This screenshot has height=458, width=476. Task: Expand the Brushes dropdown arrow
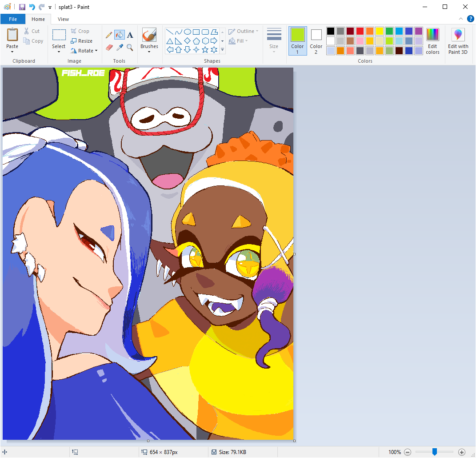(149, 52)
